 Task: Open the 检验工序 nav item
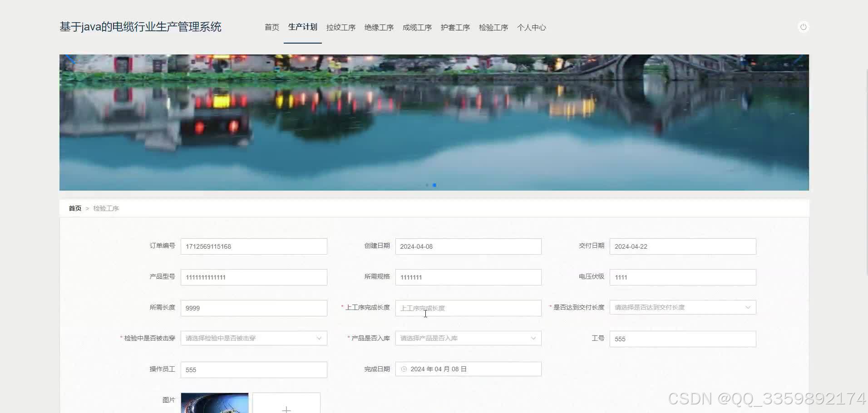[493, 27]
